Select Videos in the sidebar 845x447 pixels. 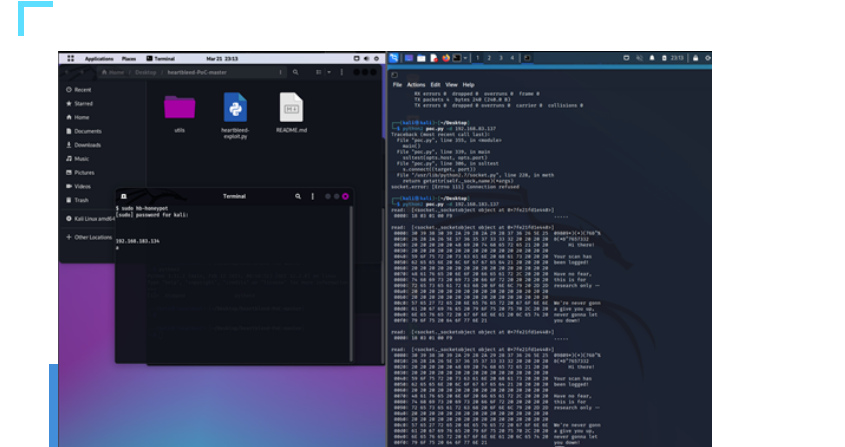point(79,186)
